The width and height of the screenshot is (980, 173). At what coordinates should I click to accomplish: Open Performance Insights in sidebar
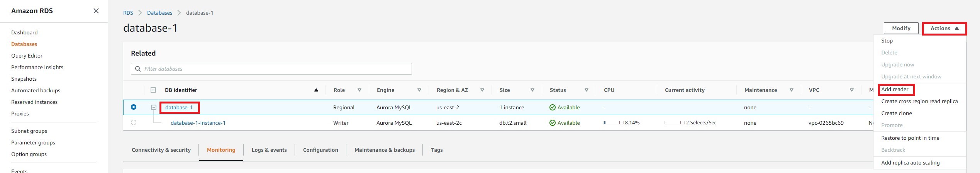coord(37,67)
